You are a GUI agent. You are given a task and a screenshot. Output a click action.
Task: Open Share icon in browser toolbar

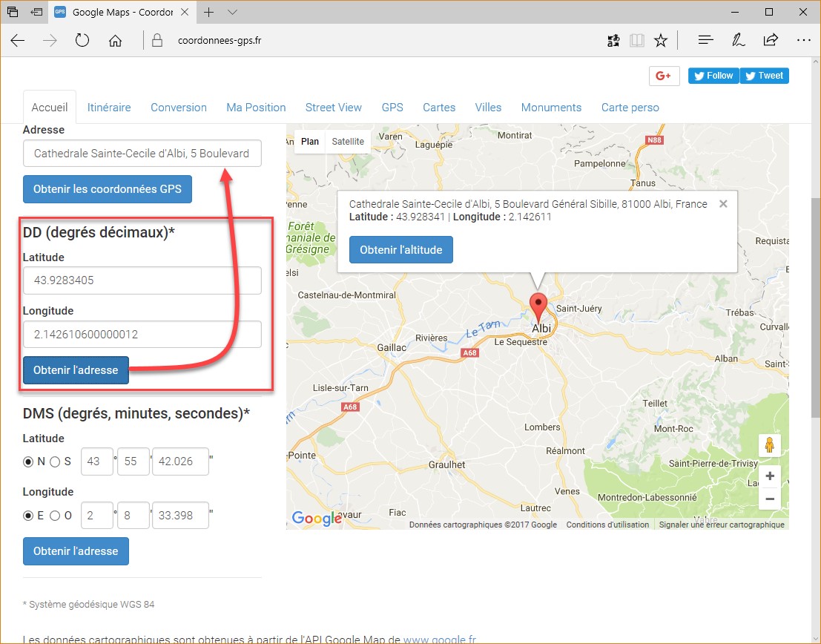click(x=771, y=41)
